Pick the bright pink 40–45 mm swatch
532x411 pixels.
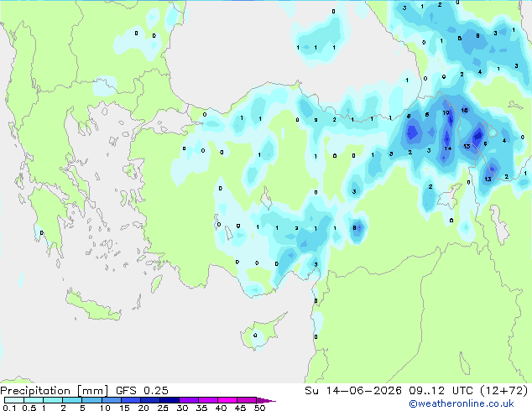(x=227, y=400)
